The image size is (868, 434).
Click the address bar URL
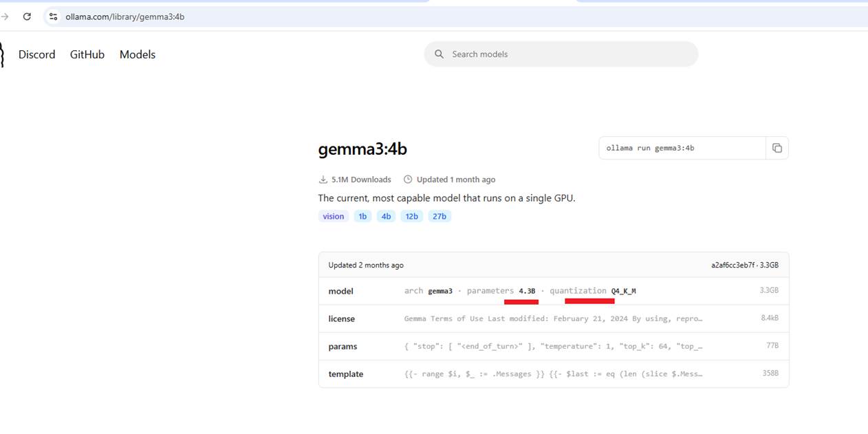[124, 17]
